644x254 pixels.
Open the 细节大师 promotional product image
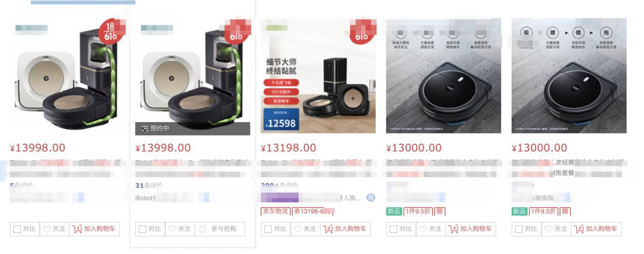pos(318,75)
